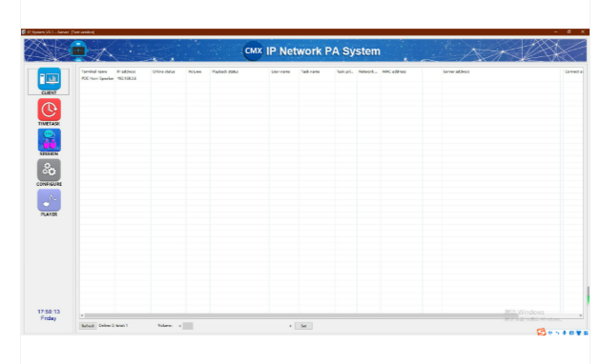This screenshot has width=602, height=364.
Task: Open the TIMETASK clock icon
Action: pyautogui.click(x=49, y=110)
